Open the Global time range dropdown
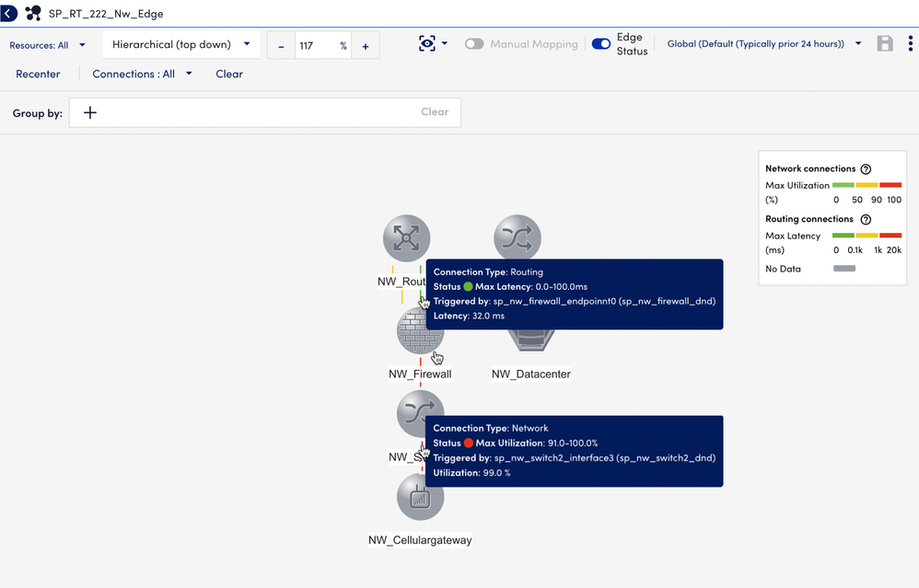Viewport: 919px width, 588px height. coord(763,44)
